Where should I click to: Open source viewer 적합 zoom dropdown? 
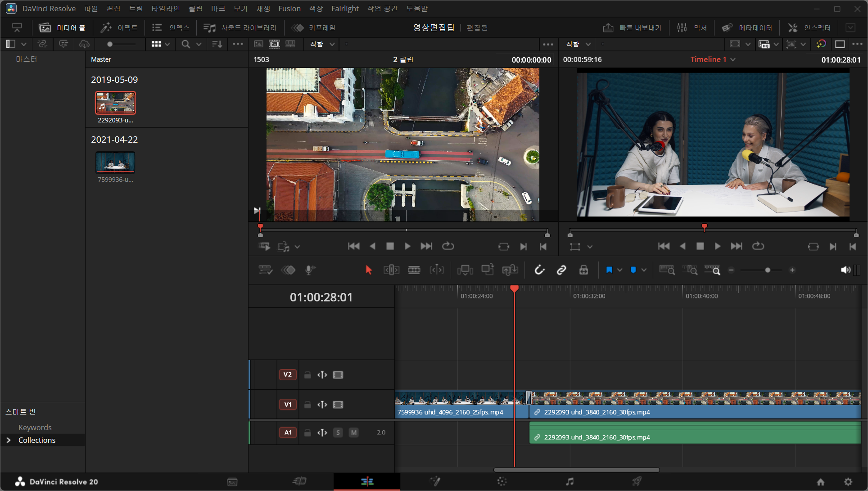(x=322, y=44)
